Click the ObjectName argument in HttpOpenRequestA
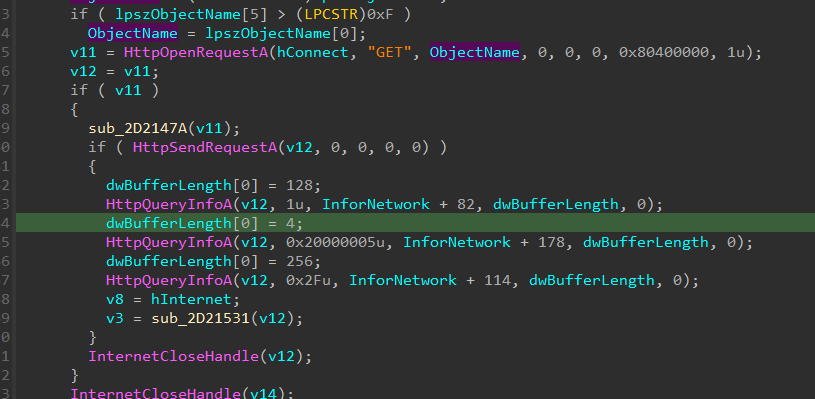 (x=475, y=52)
